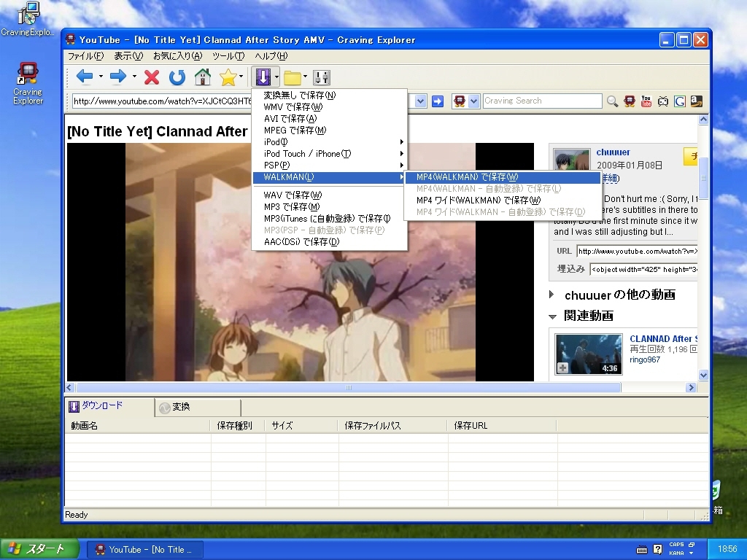Click the video embed code field
The height and width of the screenshot is (560, 747).
643,270
